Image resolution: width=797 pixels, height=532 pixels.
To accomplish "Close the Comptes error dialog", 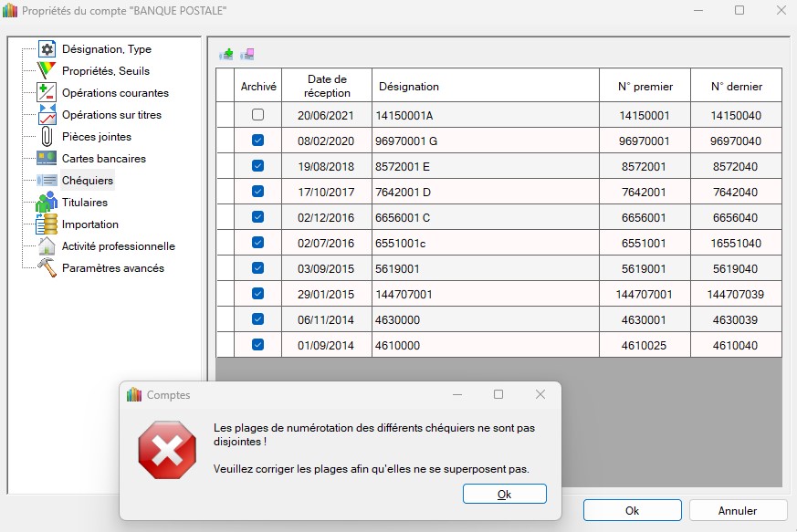I will 540,394.
